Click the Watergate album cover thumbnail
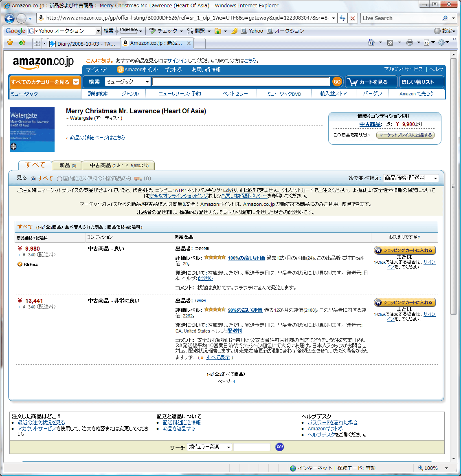 [32, 130]
